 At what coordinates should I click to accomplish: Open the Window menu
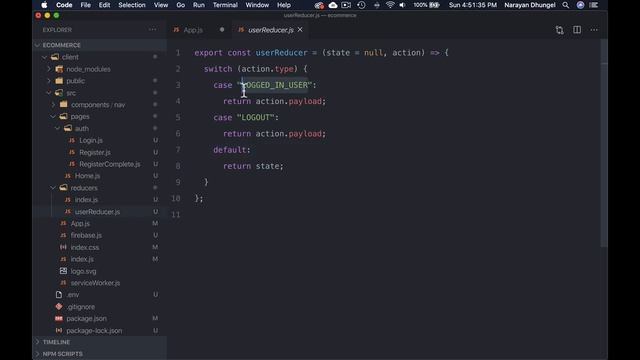click(257, 5)
